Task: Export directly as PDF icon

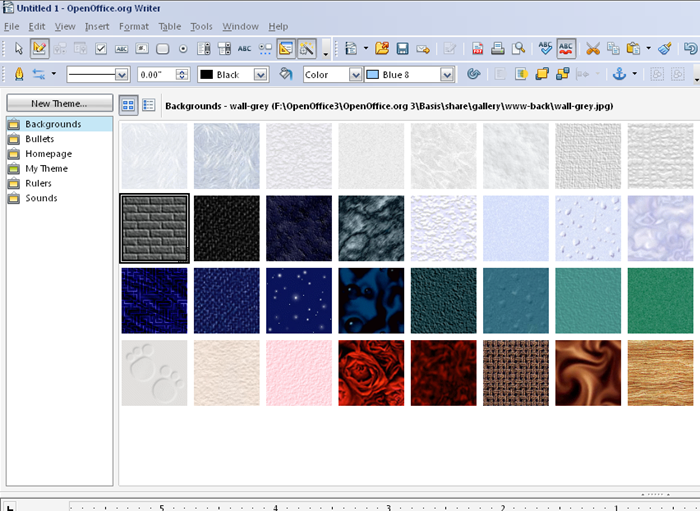Action: pyautogui.click(x=477, y=48)
